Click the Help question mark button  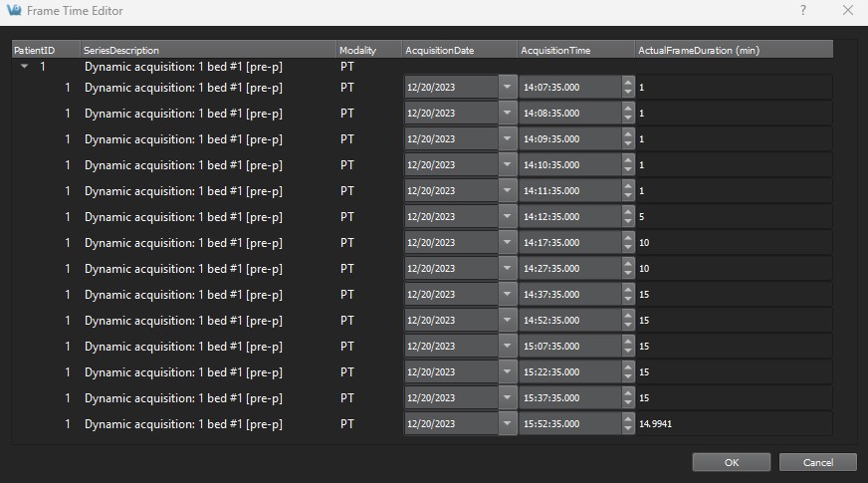(803, 10)
